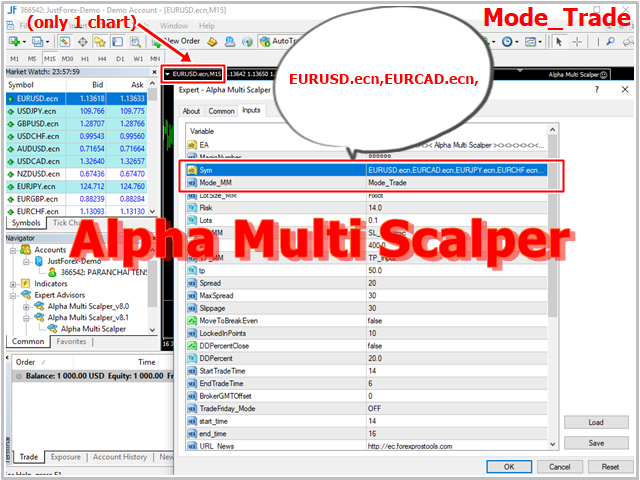Viewport: 640px width, 480px height.
Task: Click the Reset button
Action: (610, 467)
